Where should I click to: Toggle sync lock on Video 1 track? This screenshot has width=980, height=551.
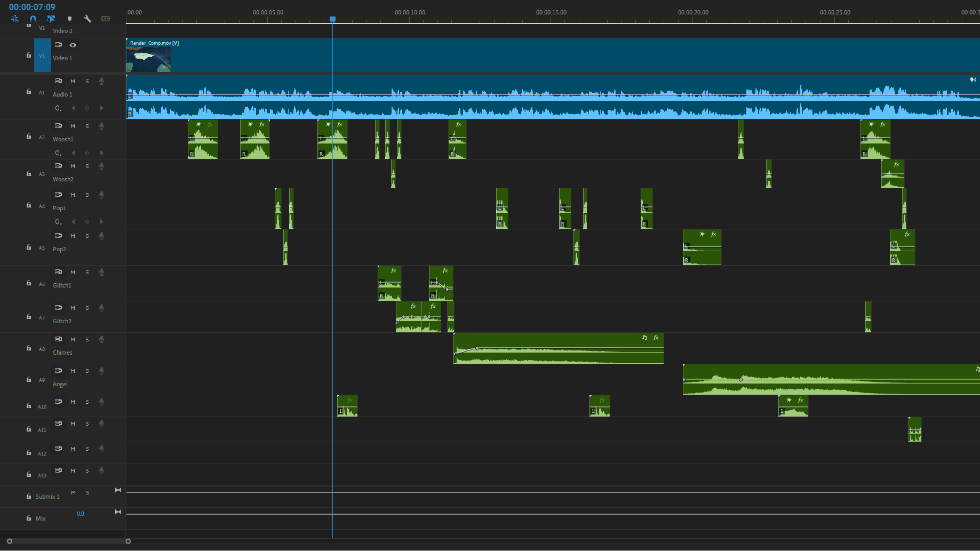[x=59, y=45]
